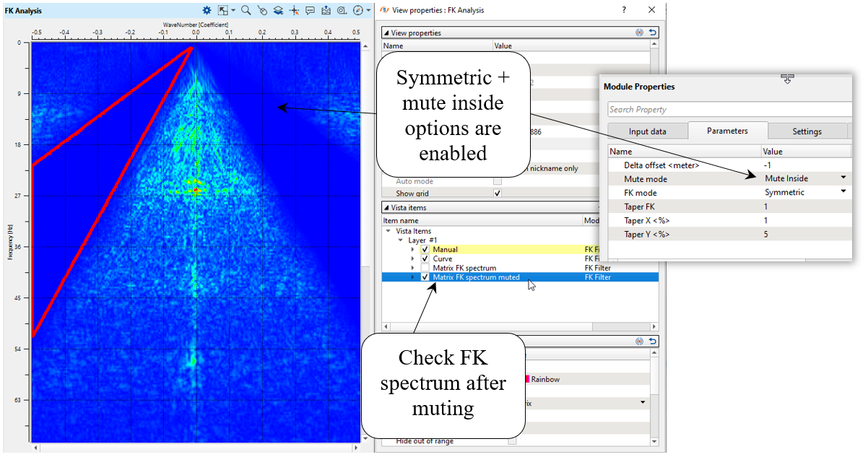Switch to the Settings tab
This screenshot has height=457, width=868.
point(806,131)
